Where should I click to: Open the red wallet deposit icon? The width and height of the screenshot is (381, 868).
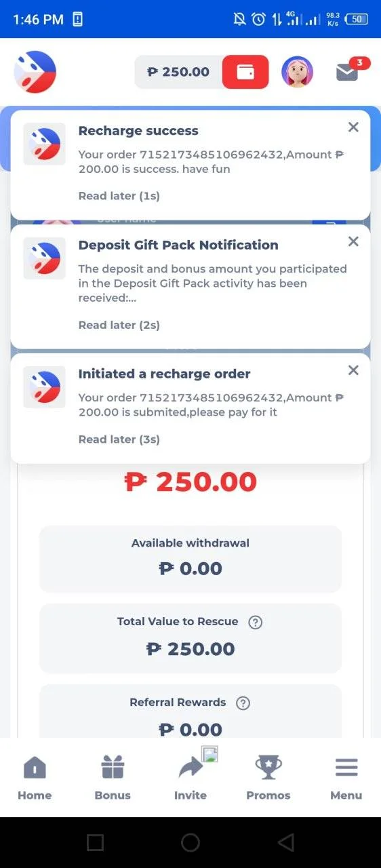pyautogui.click(x=245, y=72)
